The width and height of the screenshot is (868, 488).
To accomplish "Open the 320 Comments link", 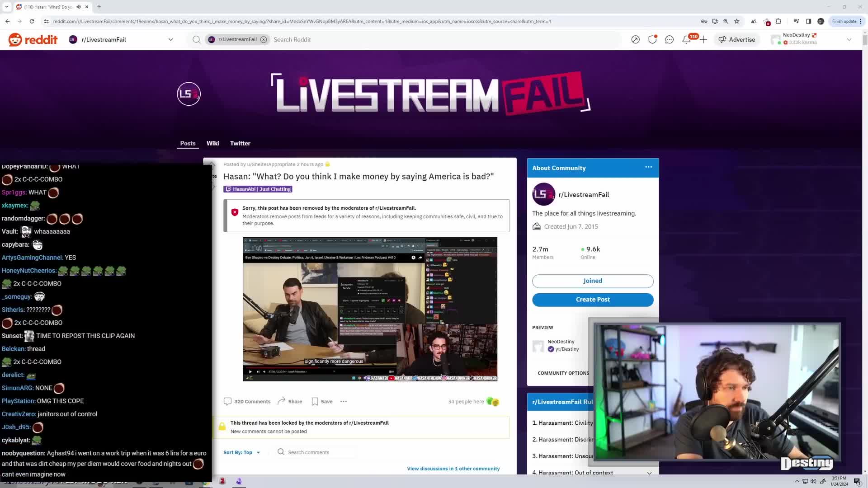I will point(247,402).
